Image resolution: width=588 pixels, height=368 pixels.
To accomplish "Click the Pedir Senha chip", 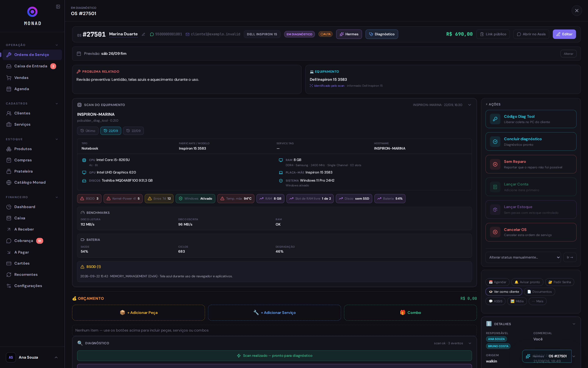I will click(560, 282).
